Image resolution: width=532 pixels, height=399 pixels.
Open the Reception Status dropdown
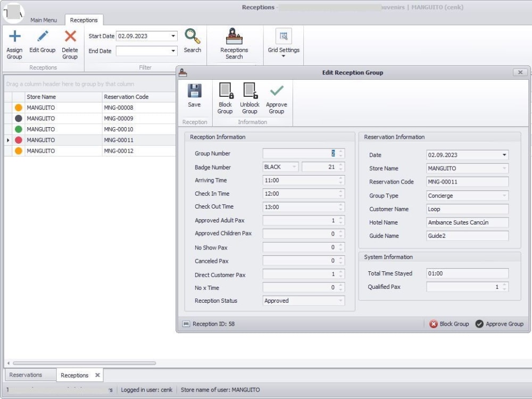tap(340, 301)
